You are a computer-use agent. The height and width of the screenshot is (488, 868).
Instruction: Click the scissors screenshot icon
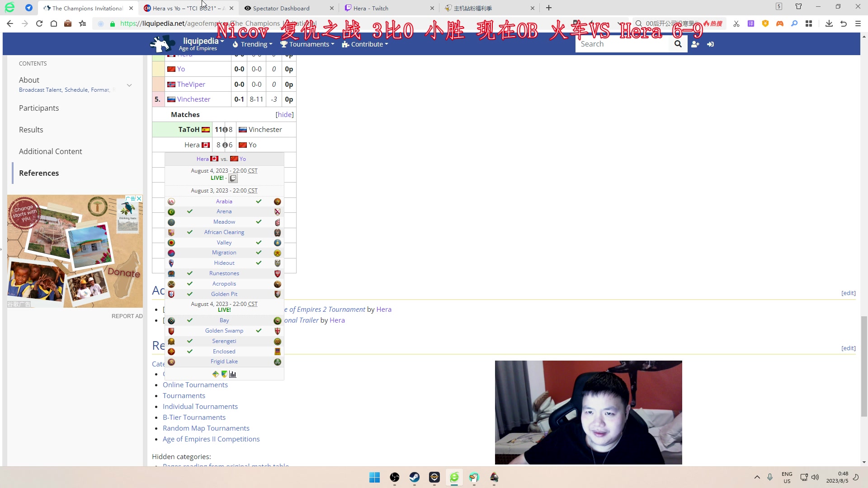tap(736, 23)
